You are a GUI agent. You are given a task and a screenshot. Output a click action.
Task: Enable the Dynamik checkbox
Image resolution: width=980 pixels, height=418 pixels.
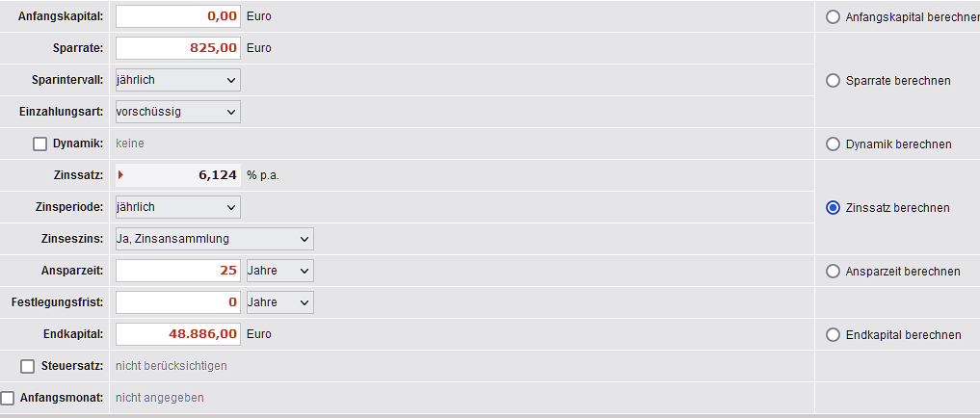[x=40, y=144]
